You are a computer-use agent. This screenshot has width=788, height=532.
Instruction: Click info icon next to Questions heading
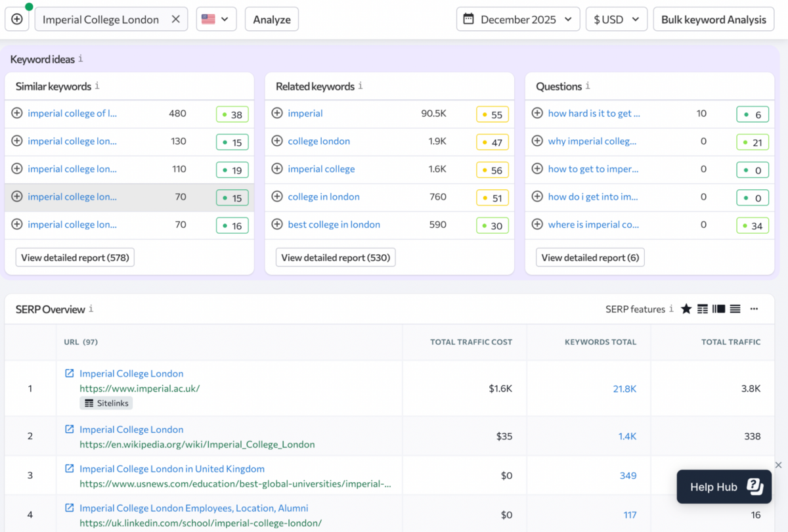pos(588,86)
